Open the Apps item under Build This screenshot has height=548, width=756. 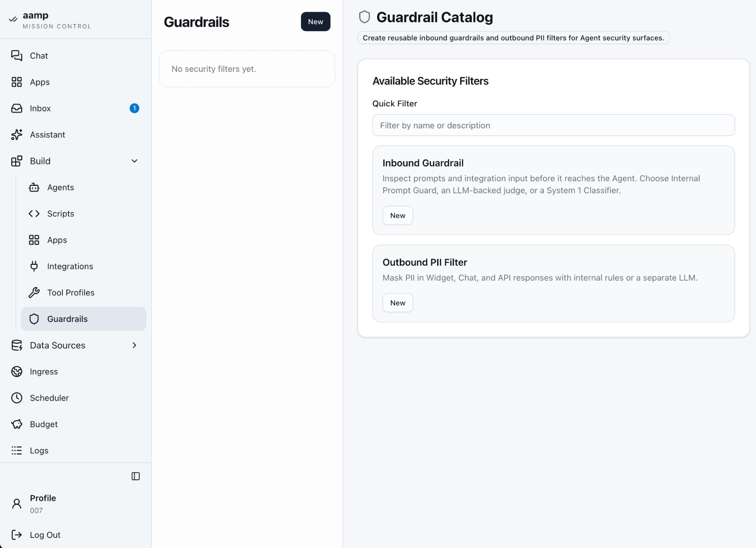pyautogui.click(x=84, y=240)
